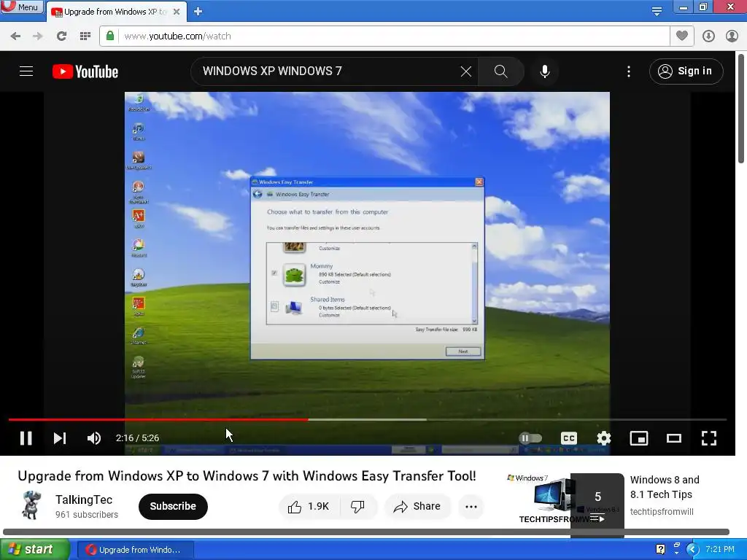Click the 7:21 PM system clock
The image size is (747, 560).
click(x=720, y=550)
